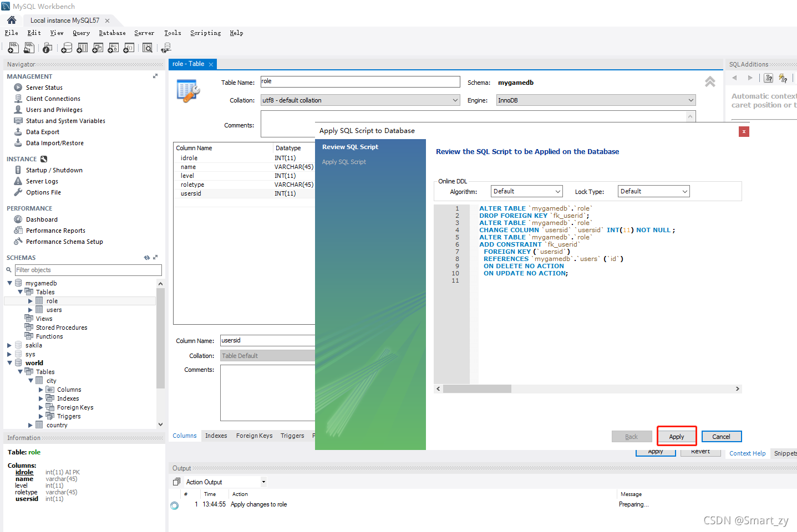Toggle automatic context help icon
The height and width of the screenshot is (532, 797).
pyautogui.click(x=769, y=78)
